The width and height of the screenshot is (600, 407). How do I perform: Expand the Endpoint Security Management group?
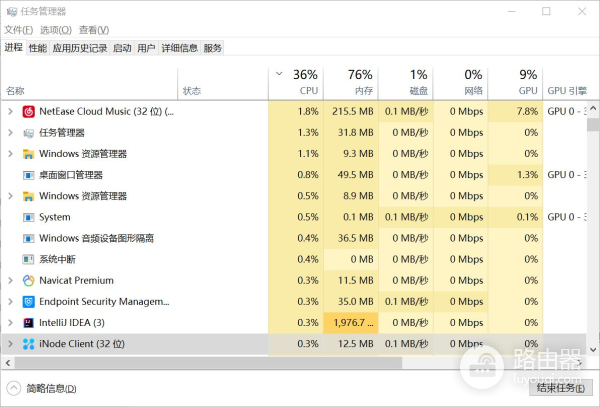pos(10,301)
